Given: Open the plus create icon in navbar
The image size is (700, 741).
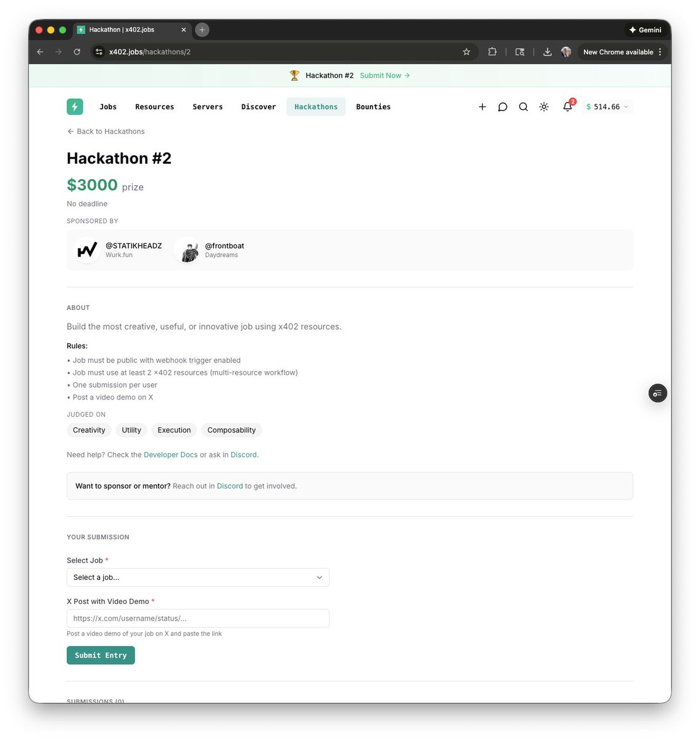Looking at the screenshot, I should point(482,107).
